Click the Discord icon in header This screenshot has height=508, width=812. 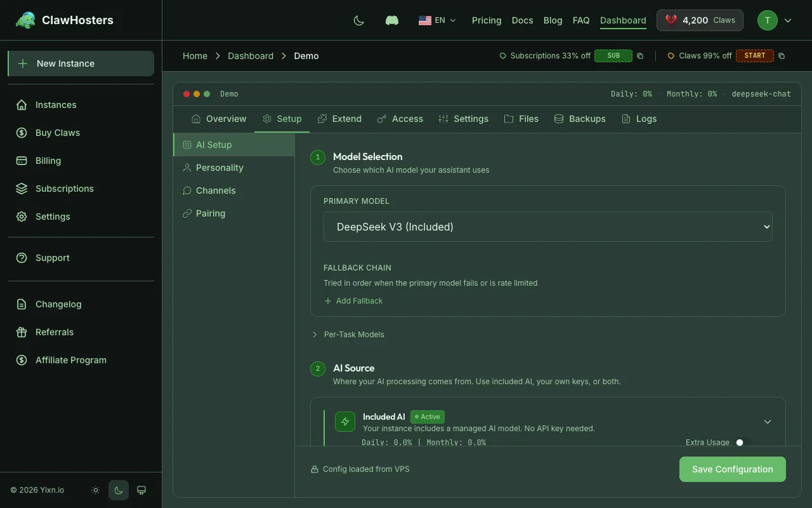392,20
